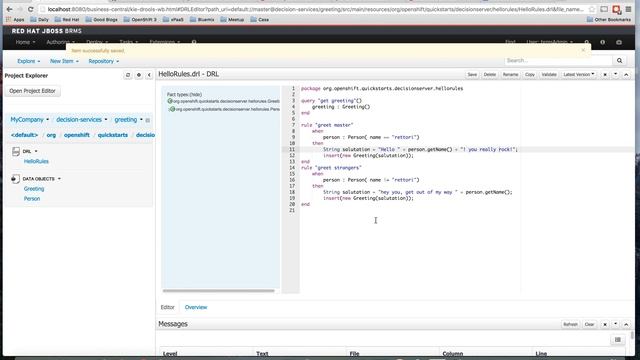Click Open Project Editor button
640x360 pixels.
(32, 91)
